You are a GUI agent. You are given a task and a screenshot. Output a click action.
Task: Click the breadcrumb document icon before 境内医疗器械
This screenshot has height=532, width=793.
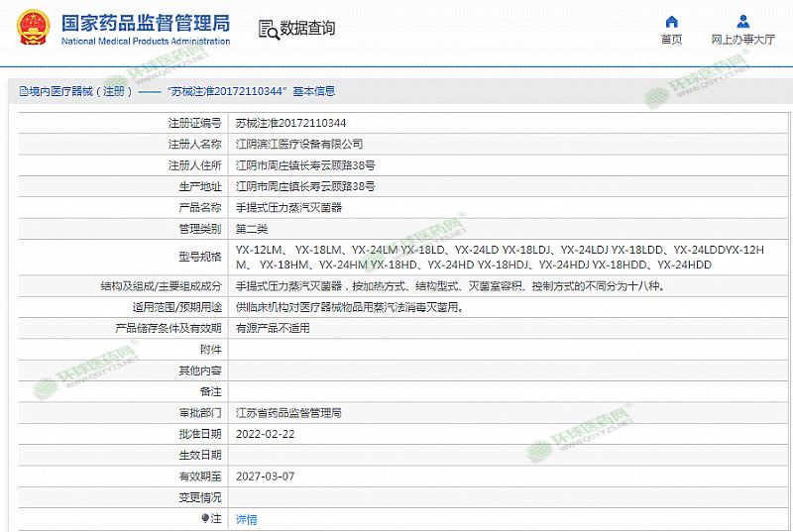point(23,91)
